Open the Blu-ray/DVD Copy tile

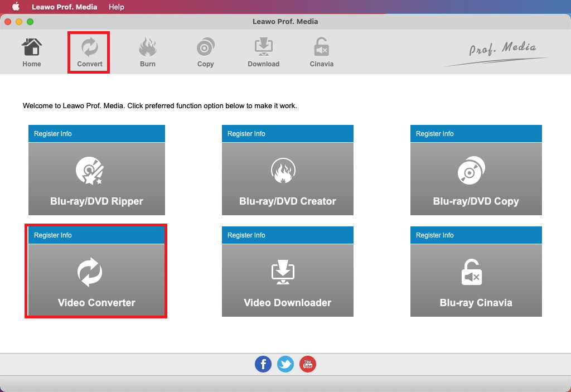pyautogui.click(x=476, y=179)
